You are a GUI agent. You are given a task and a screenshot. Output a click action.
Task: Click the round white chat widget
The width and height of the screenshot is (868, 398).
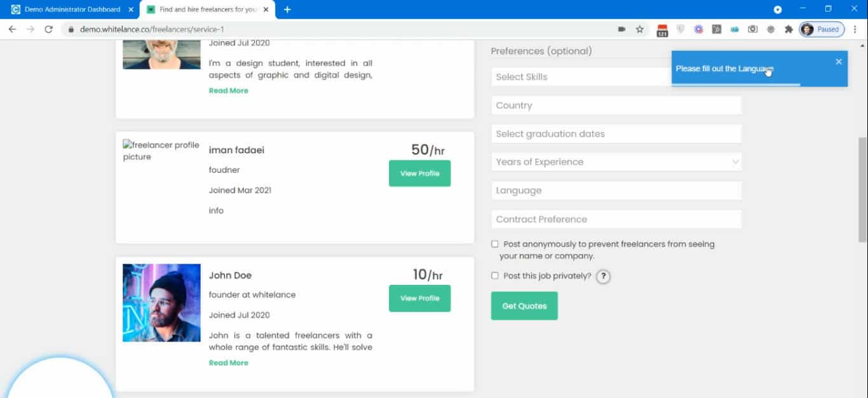59,378
